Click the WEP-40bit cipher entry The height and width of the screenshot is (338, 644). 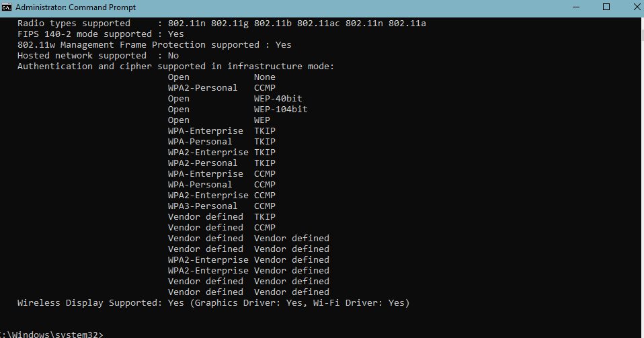pyautogui.click(x=278, y=99)
